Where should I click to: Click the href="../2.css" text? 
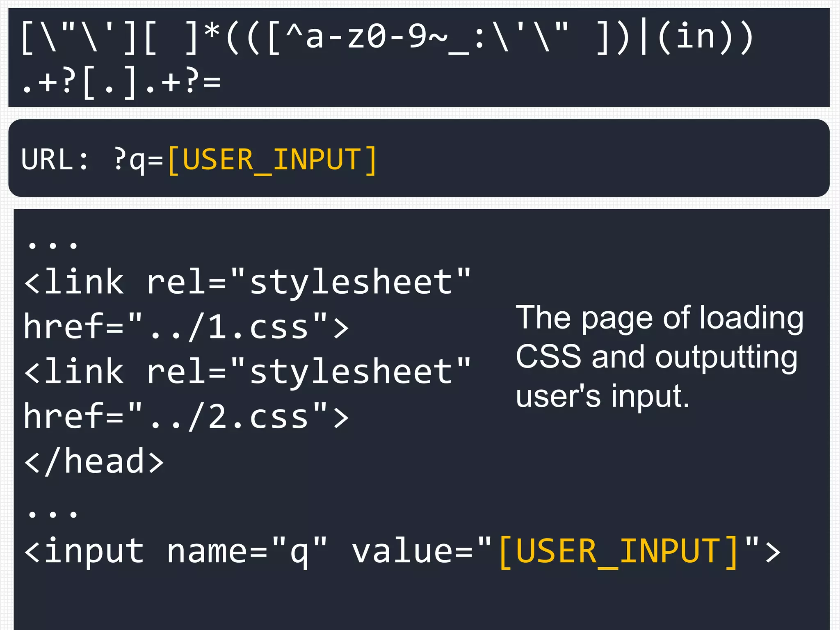tap(185, 417)
